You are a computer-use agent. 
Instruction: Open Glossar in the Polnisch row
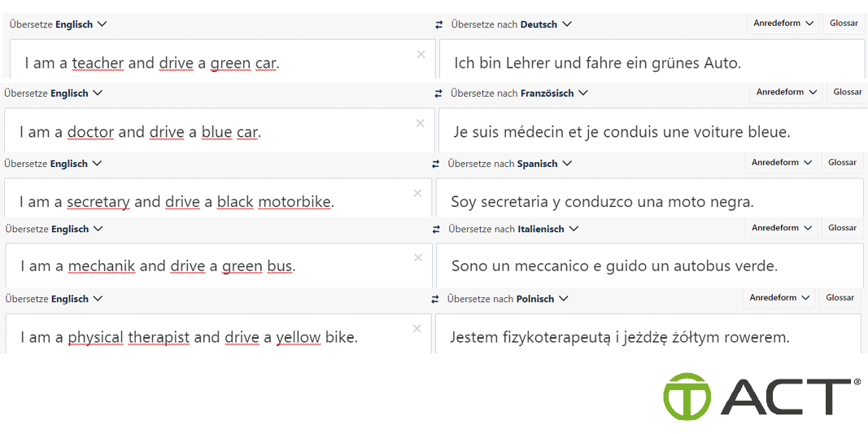(x=841, y=298)
